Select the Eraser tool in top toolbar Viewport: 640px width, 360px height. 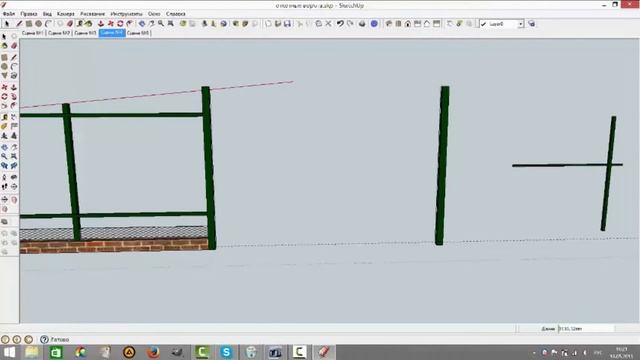[70, 24]
